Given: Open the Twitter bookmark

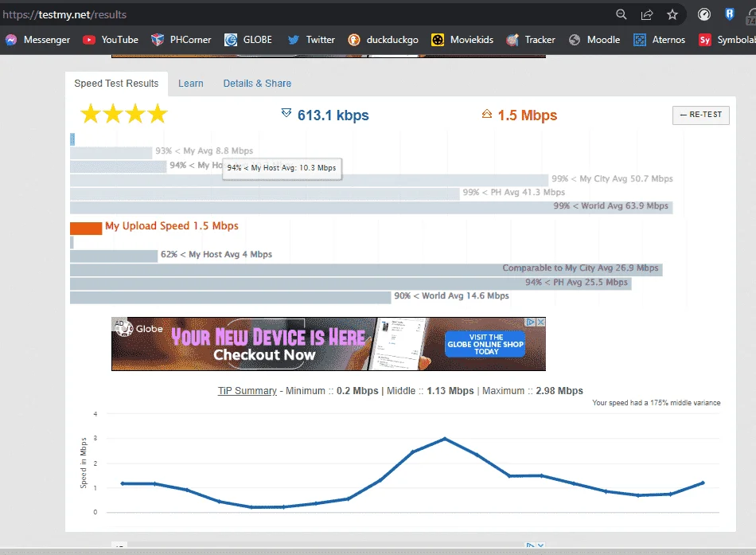Looking at the screenshot, I should point(311,40).
